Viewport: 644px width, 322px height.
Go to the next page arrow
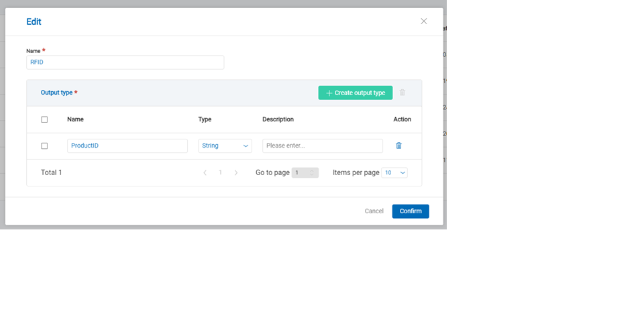click(235, 173)
